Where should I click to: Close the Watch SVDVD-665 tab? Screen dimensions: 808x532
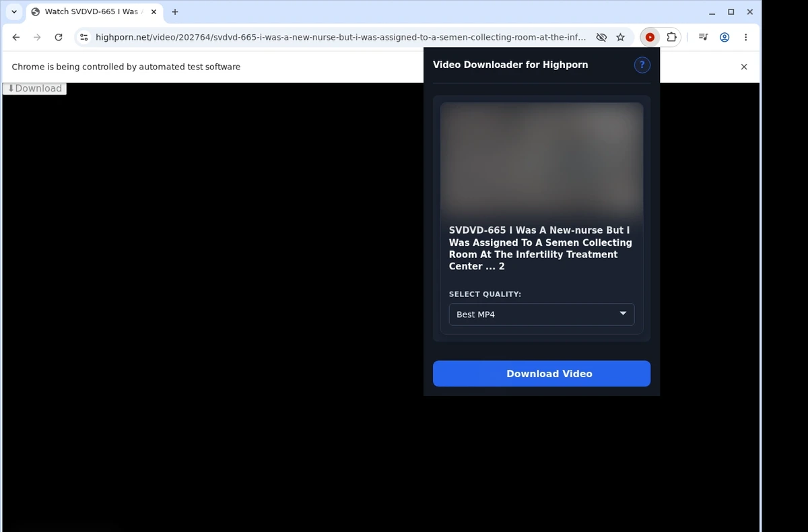coord(154,12)
